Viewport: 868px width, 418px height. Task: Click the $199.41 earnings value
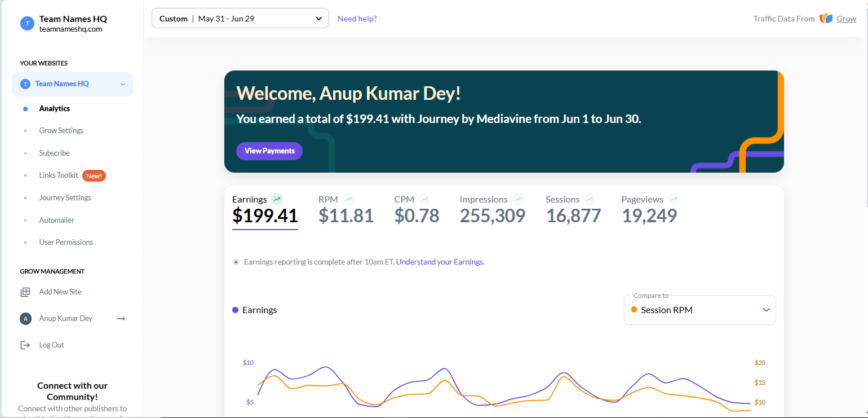click(x=265, y=215)
